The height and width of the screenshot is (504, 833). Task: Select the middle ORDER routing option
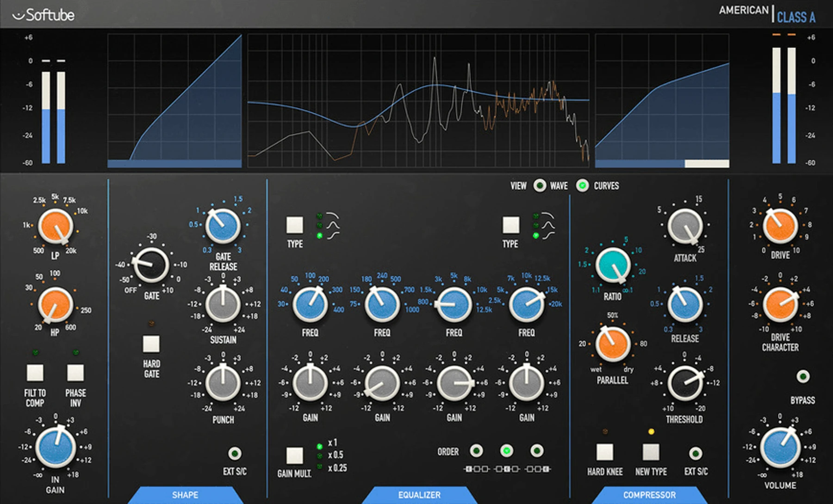[507, 450]
